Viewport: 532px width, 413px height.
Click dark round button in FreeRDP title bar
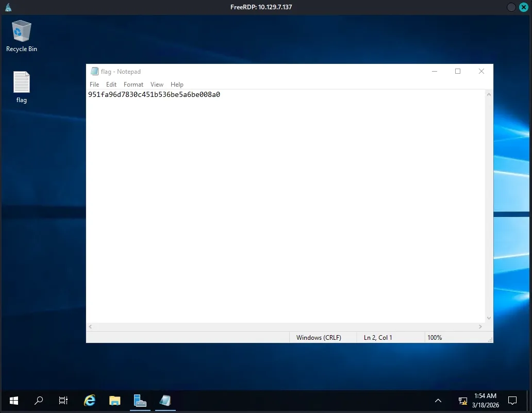[511, 7]
